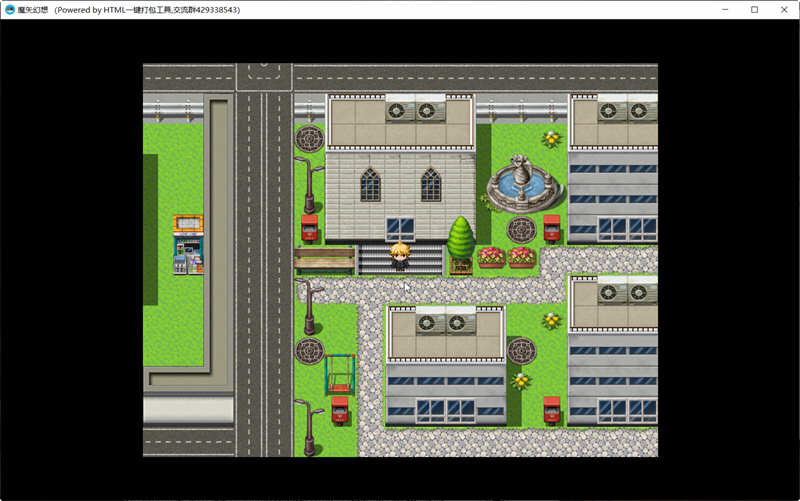
Task: Click the right arched window of the brick building
Action: 430,184
